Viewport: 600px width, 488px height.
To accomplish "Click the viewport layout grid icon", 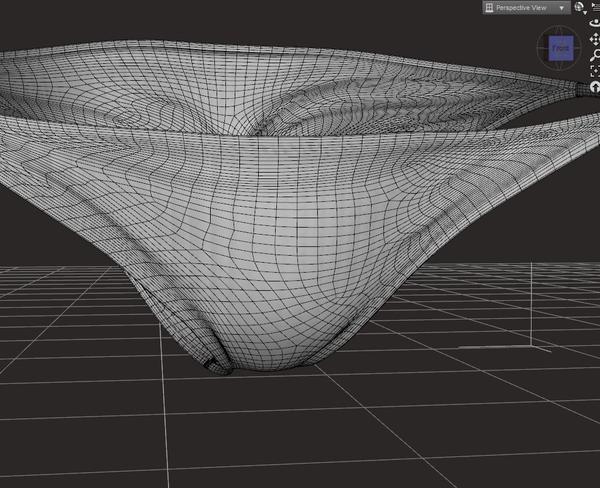I will coord(489,8).
